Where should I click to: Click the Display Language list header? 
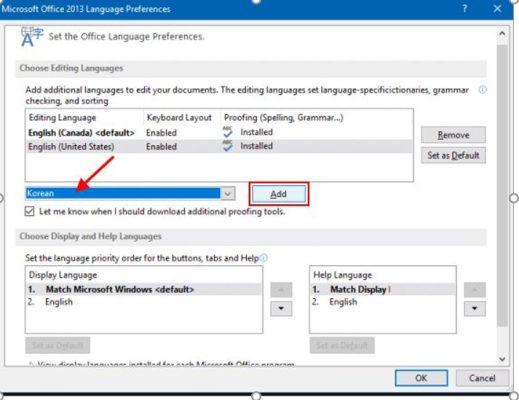tap(63, 275)
